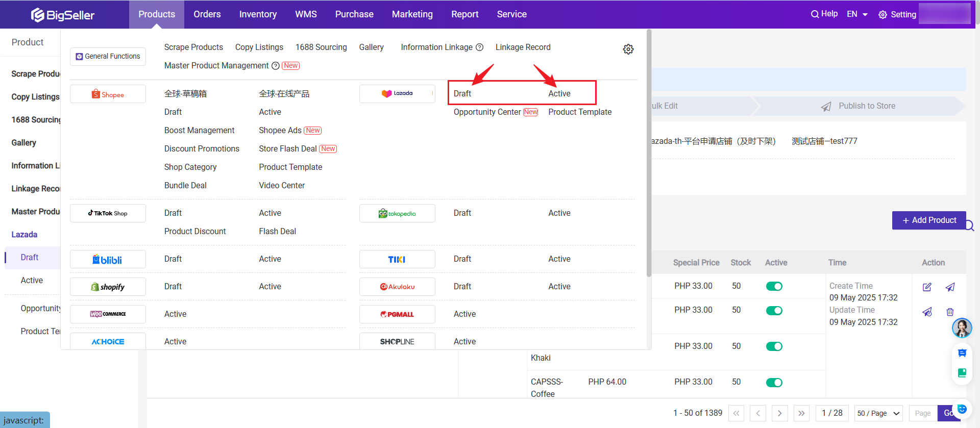Click the Page number input field
The image size is (980, 428).
tap(922, 413)
